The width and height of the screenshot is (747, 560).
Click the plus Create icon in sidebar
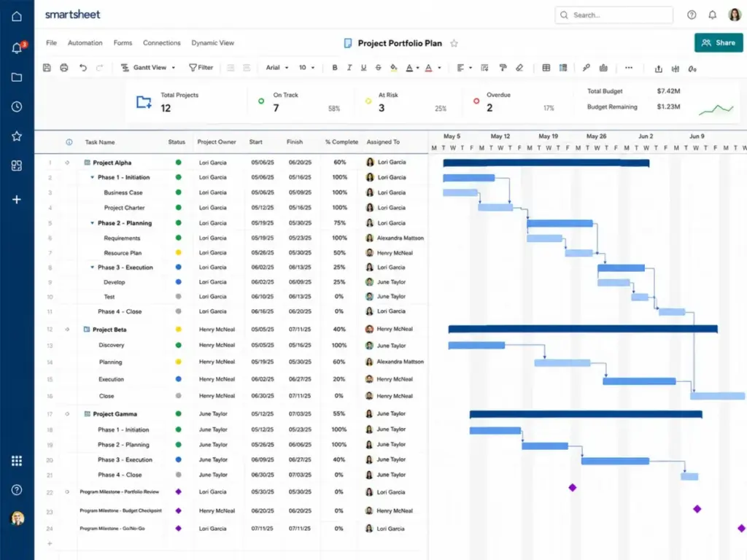tap(17, 200)
